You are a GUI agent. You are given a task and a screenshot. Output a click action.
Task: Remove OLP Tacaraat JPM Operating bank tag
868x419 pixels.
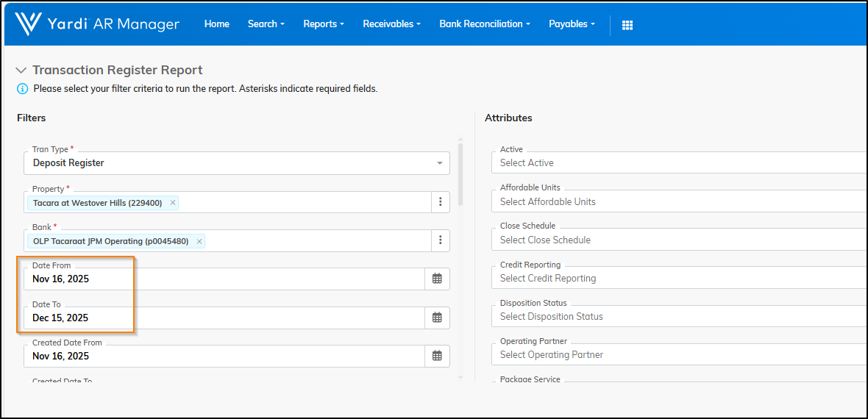coord(199,241)
